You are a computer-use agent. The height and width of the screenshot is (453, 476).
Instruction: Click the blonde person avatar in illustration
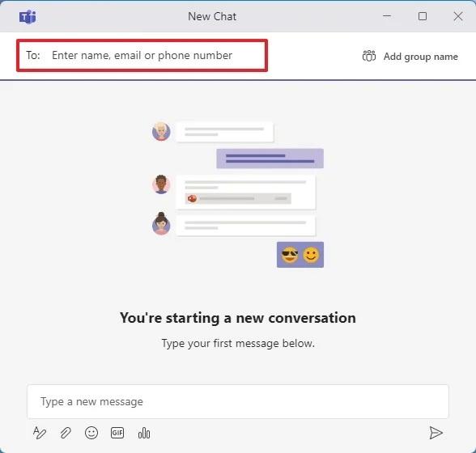click(x=161, y=131)
